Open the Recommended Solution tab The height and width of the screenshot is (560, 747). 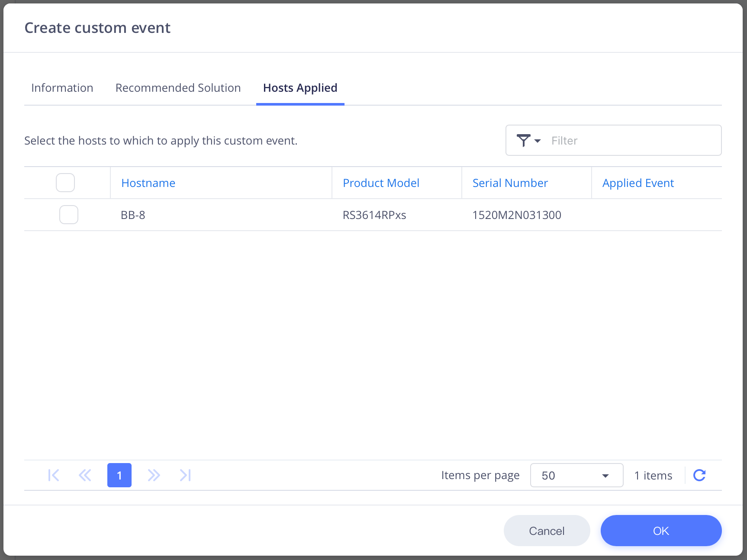[x=178, y=88]
